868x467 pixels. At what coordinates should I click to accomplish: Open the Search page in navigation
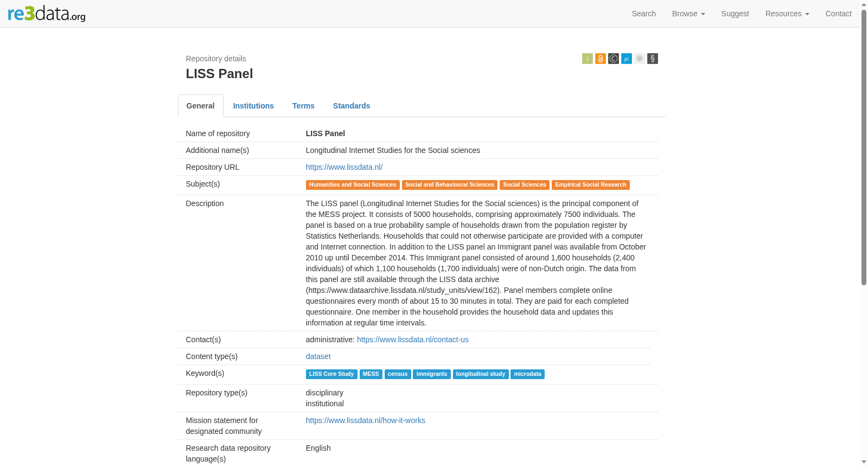click(x=644, y=14)
